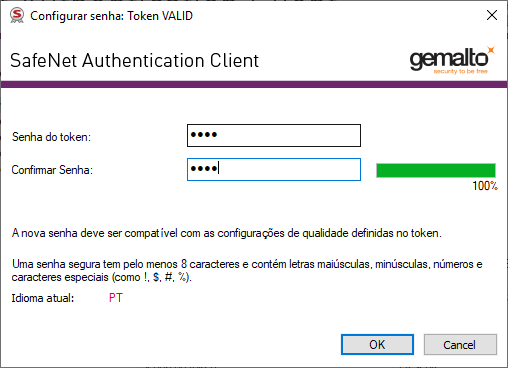Image resolution: width=508 pixels, height=368 pixels.
Task: Click the Configurar senha: Token VALID title
Action: 111,16
